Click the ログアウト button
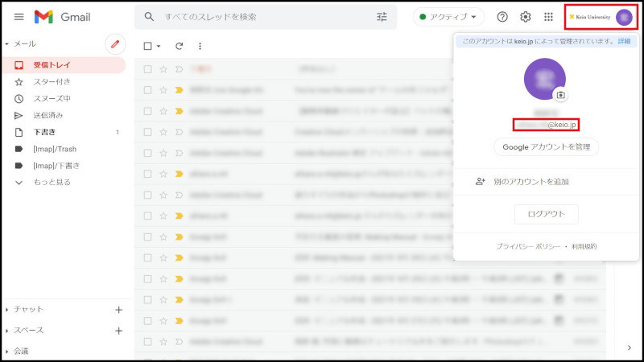Screen dimensions: 644x362 (x=546, y=214)
